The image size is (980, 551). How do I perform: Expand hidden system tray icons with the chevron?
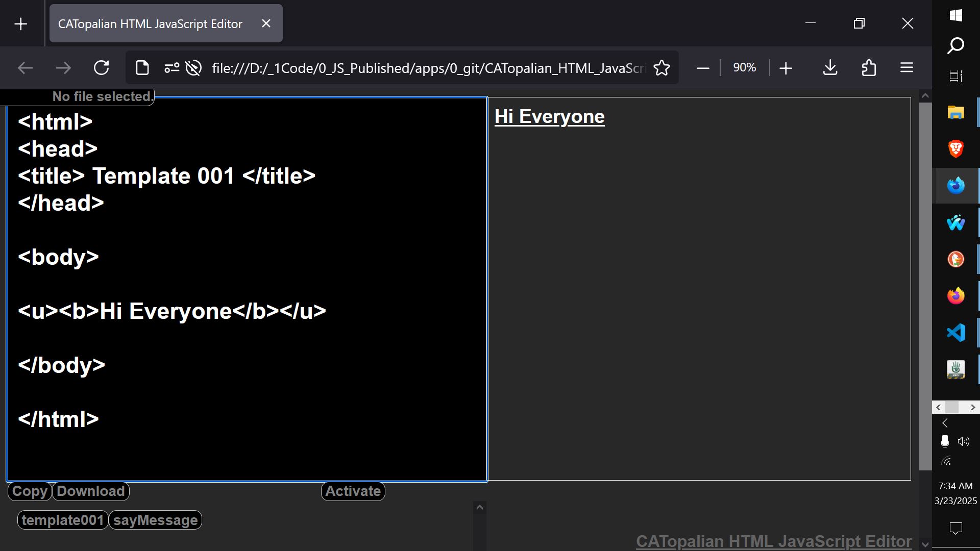pyautogui.click(x=945, y=423)
